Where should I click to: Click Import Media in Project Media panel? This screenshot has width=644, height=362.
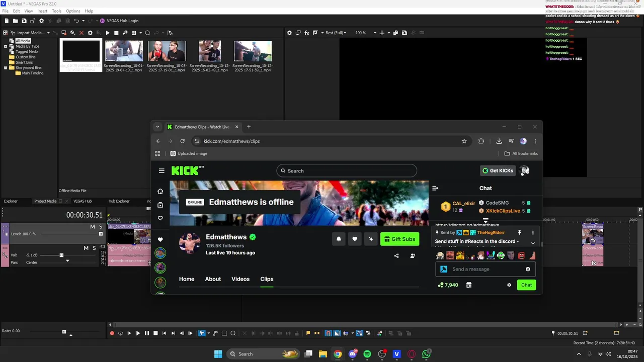tap(31, 33)
